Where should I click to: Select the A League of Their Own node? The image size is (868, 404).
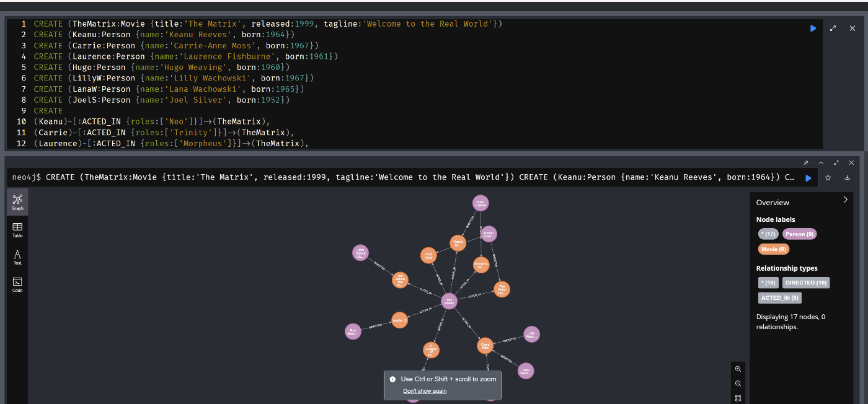tap(431, 350)
